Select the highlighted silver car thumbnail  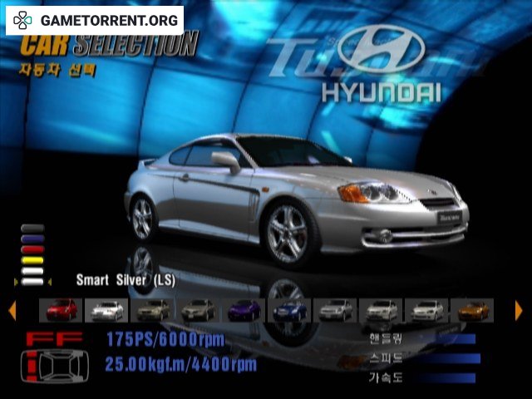106,310
